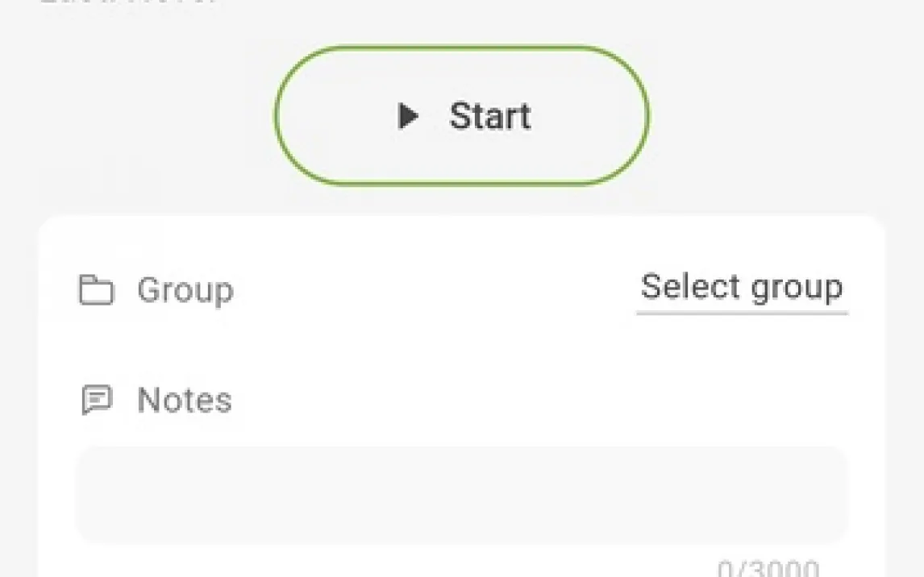The width and height of the screenshot is (924, 577).
Task: Click partially cut-off text at top left
Action: point(127,2)
